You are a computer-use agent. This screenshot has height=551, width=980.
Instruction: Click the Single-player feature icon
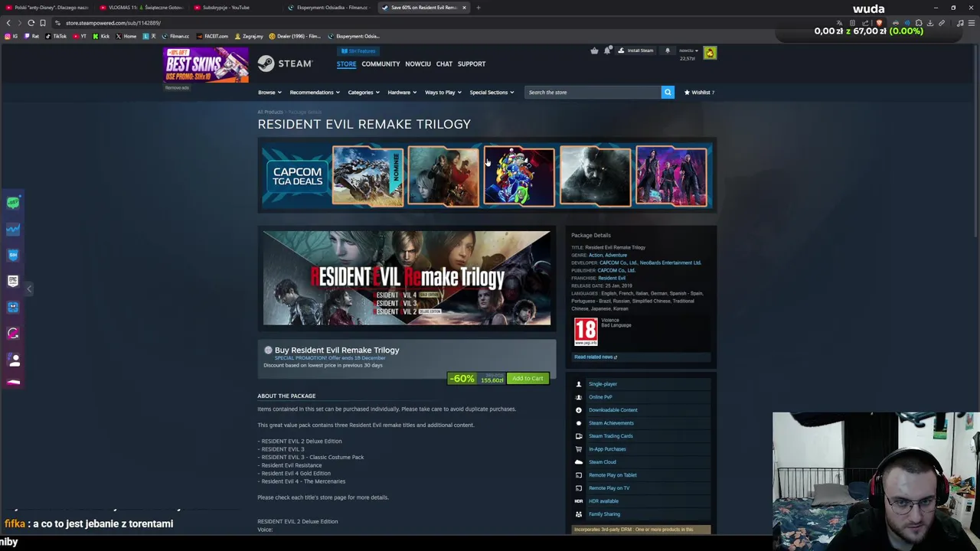tap(579, 384)
